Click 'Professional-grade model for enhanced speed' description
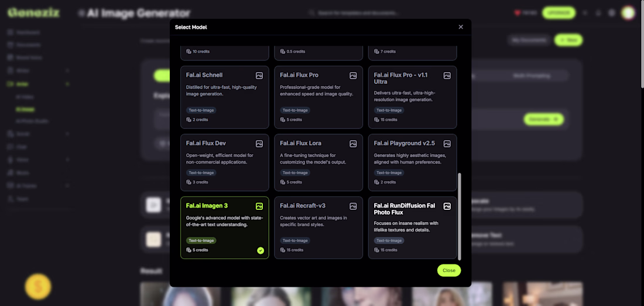The width and height of the screenshot is (644, 306). [316, 90]
